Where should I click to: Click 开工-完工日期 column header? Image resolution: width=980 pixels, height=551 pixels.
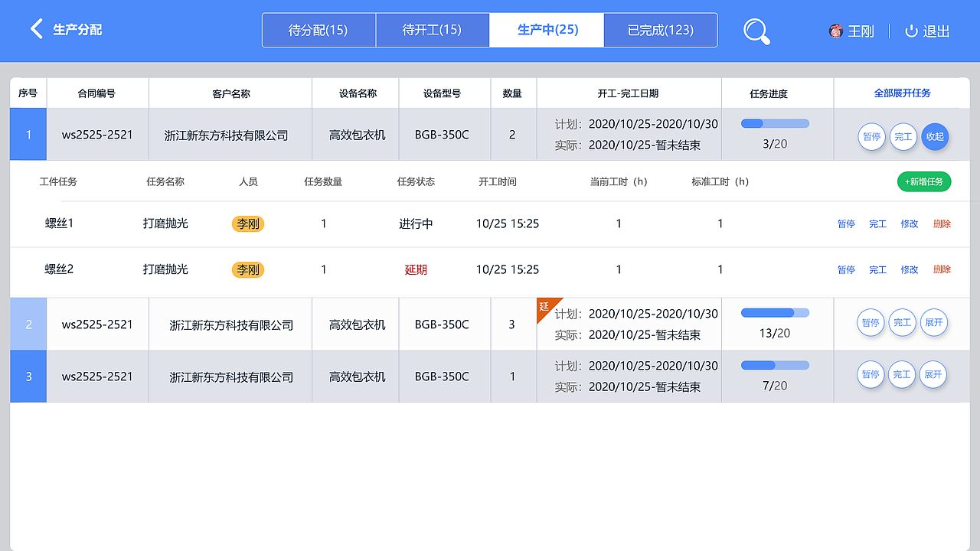click(628, 93)
